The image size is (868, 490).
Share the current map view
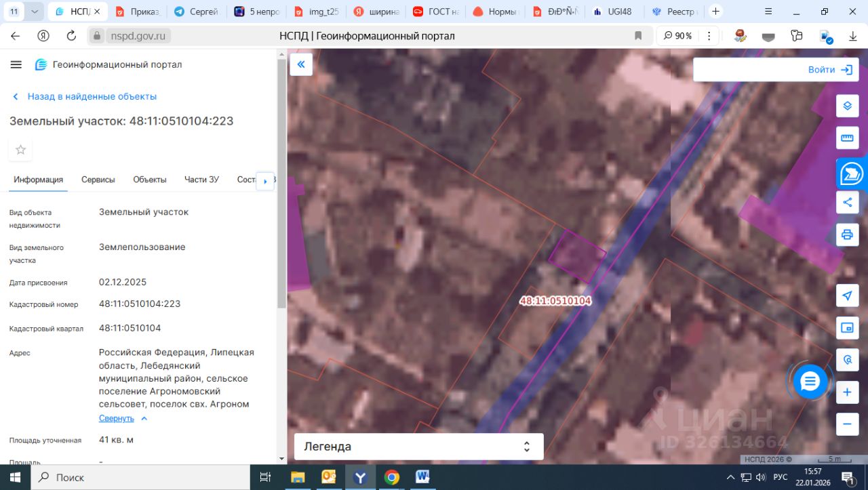tap(847, 201)
